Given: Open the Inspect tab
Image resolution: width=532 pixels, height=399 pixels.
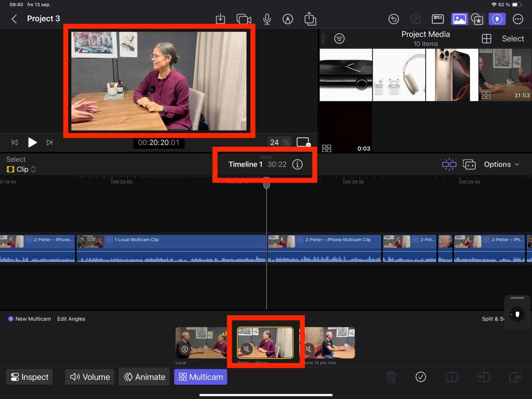Looking at the screenshot, I should [x=29, y=377].
